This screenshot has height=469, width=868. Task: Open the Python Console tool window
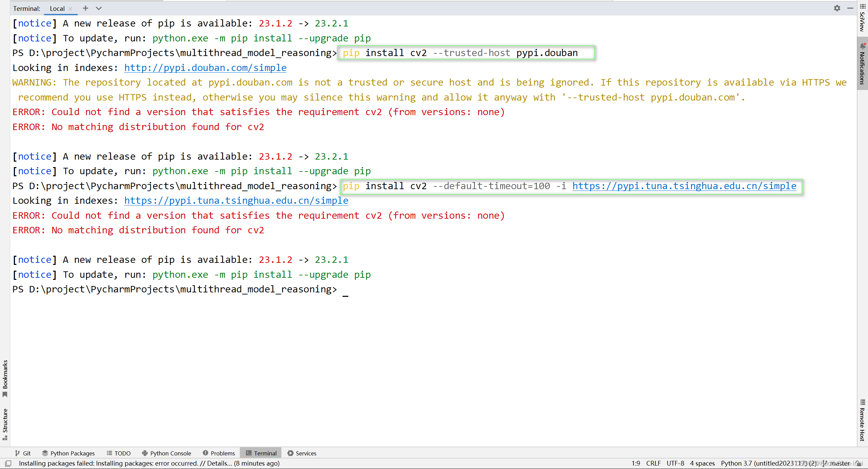coord(166,453)
